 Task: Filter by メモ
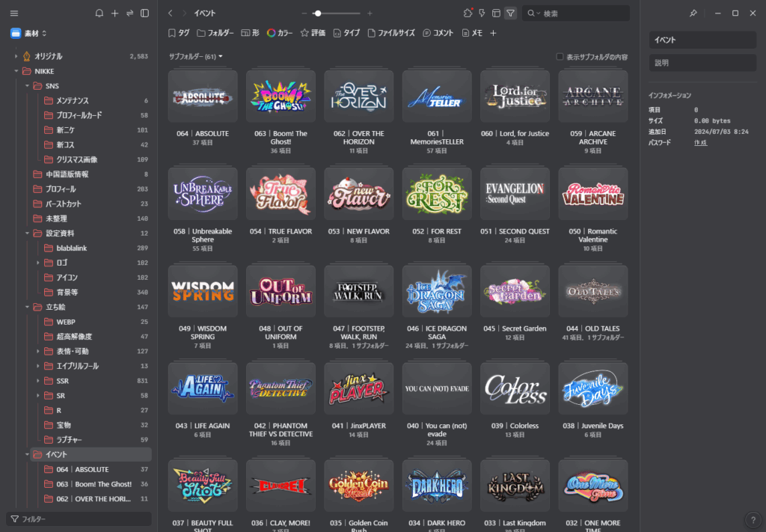[x=473, y=33]
